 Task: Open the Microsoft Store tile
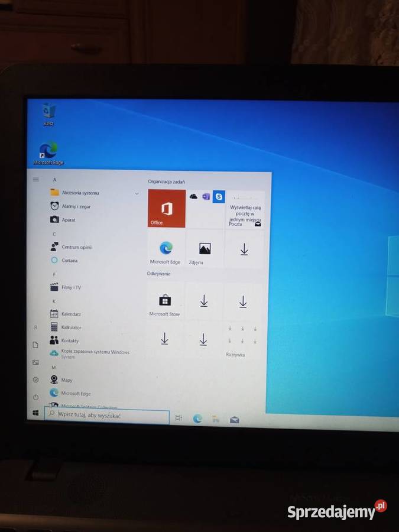pos(165,301)
